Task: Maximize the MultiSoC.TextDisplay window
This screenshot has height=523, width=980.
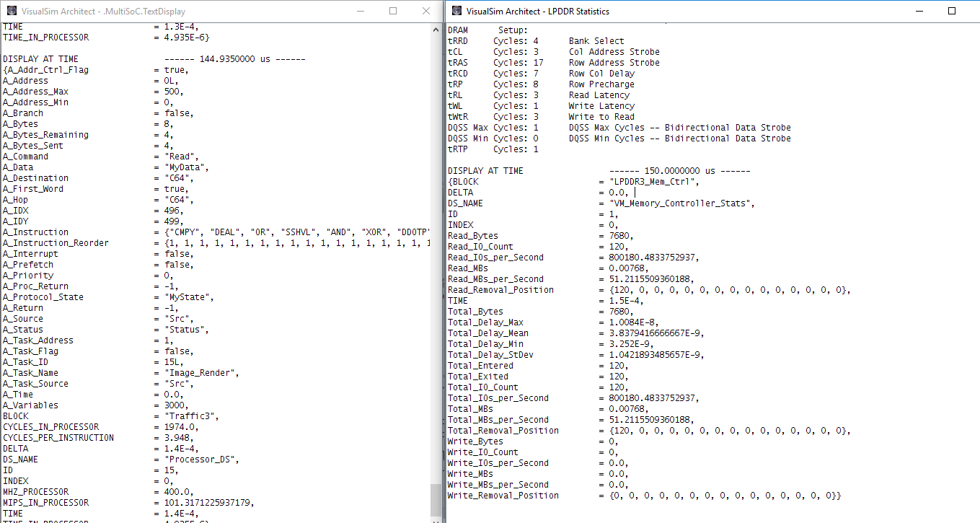Action: point(393,11)
